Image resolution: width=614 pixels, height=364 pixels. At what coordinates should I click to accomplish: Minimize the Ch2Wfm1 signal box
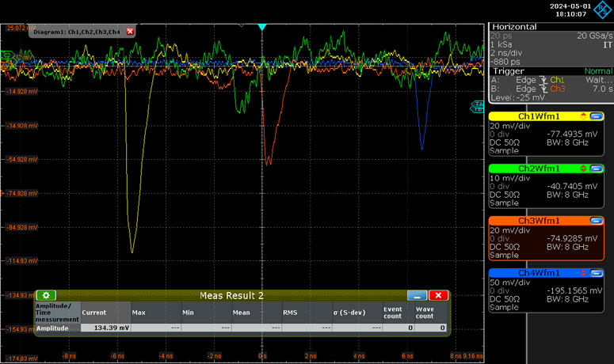pos(596,169)
